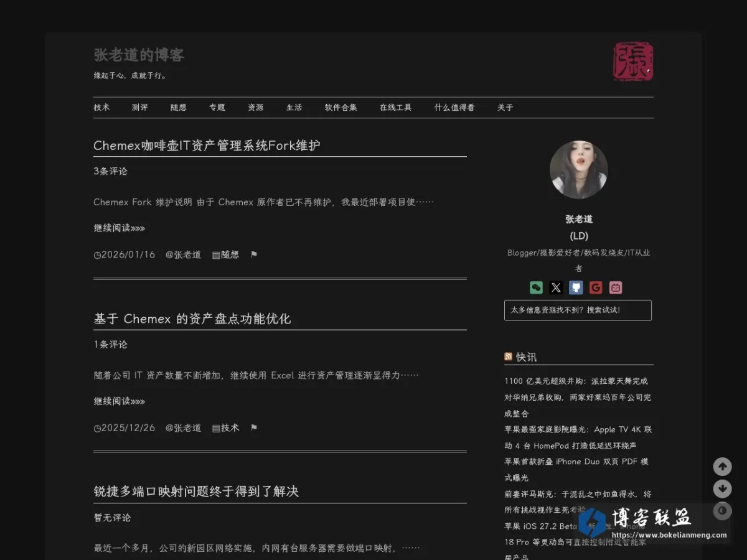747x560 pixels.
Task: Open the WeChat social icon
Action: coord(536,287)
